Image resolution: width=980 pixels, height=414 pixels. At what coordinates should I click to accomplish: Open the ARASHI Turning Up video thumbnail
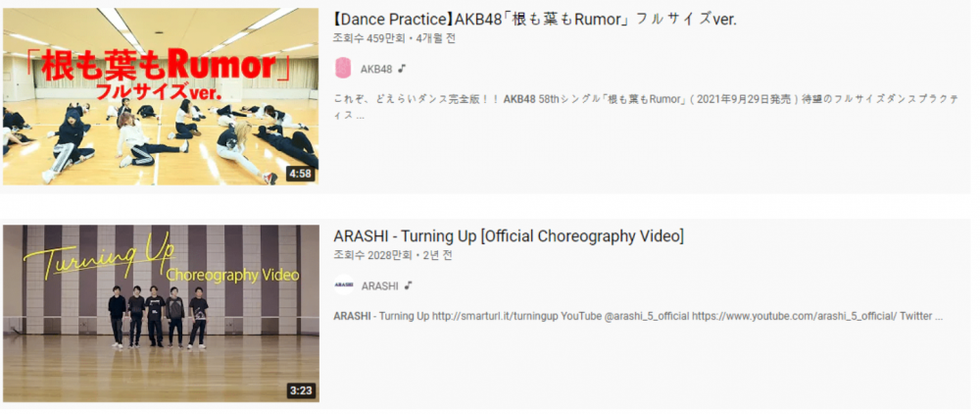click(161, 313)
